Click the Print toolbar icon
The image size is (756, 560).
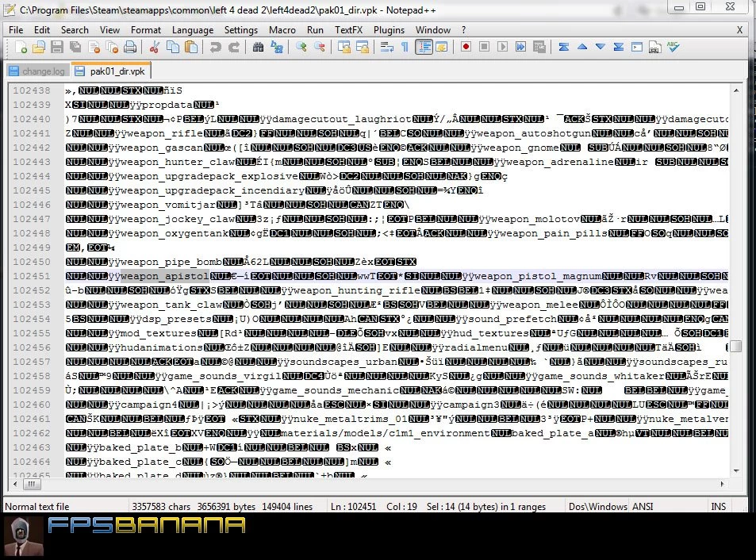(130, 48)
